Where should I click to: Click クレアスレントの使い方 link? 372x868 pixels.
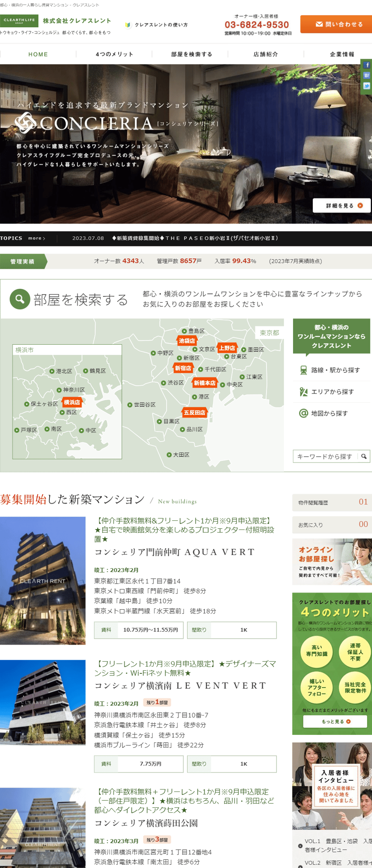click(x=161, y=25)
